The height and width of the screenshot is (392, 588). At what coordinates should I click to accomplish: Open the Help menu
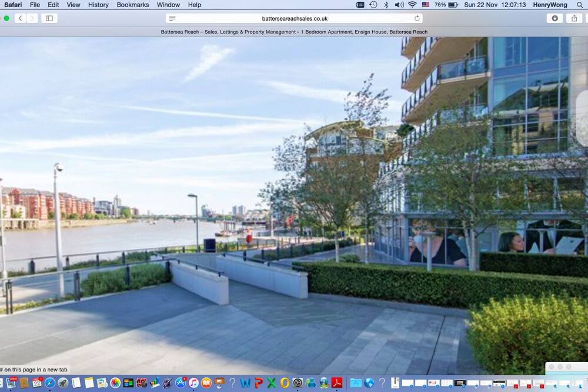[195, 5]
